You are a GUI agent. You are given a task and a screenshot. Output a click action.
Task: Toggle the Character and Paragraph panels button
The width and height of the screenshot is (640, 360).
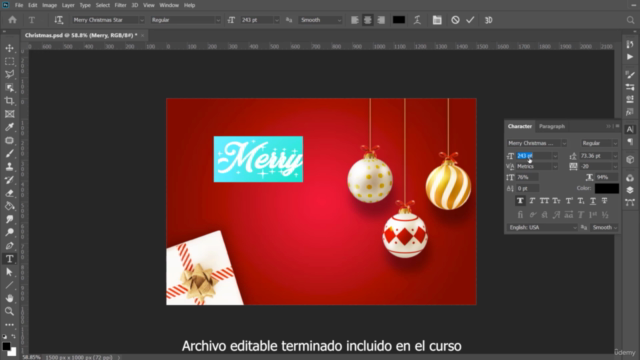[x=437, y=20]
